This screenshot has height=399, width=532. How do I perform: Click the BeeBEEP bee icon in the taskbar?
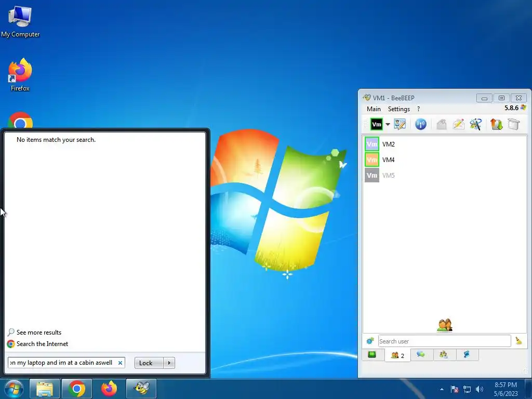coord(141,389)
